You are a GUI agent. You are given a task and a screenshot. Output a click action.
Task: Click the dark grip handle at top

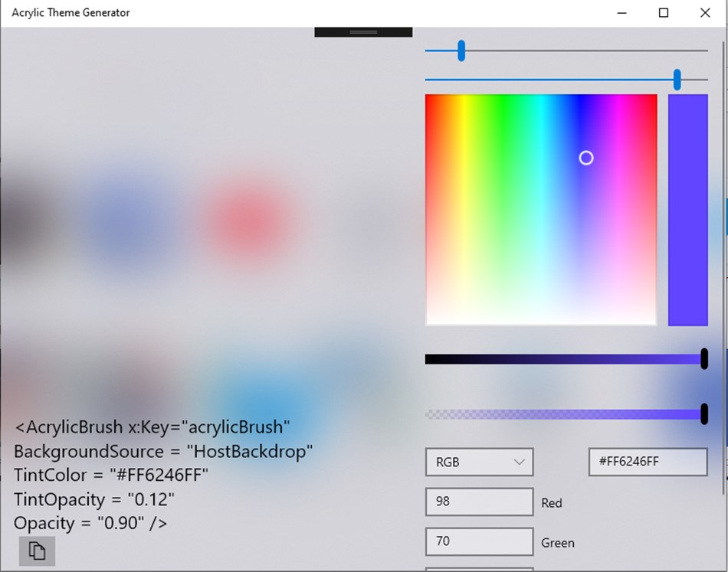[363, 32]
